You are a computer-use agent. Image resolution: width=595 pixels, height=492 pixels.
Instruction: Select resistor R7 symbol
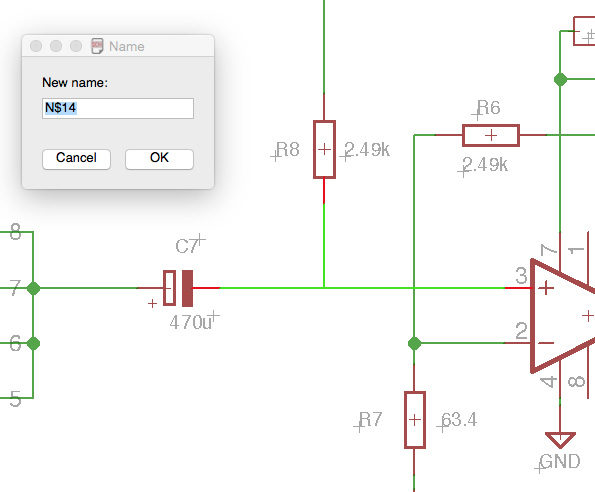tap(415, 420)
